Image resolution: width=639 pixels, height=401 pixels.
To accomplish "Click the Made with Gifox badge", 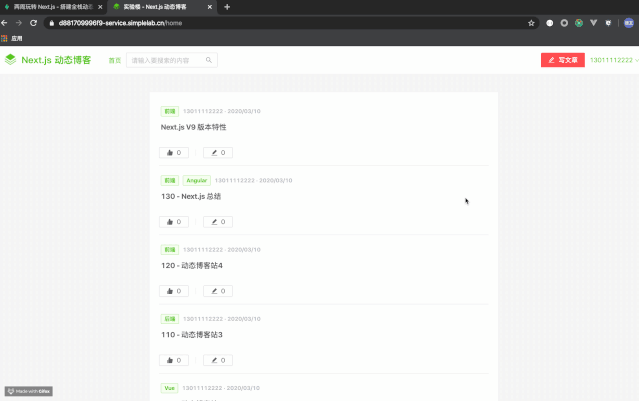I will [29, 391].
